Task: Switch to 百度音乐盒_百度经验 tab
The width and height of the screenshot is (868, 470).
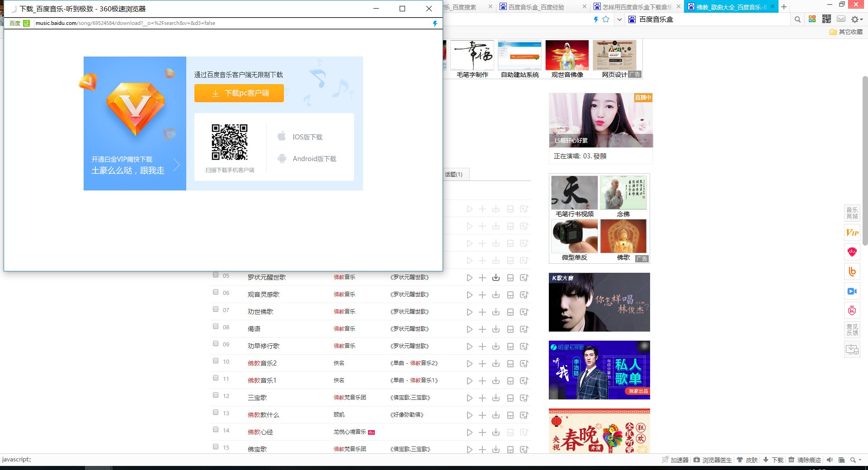Action: [536, 7]
